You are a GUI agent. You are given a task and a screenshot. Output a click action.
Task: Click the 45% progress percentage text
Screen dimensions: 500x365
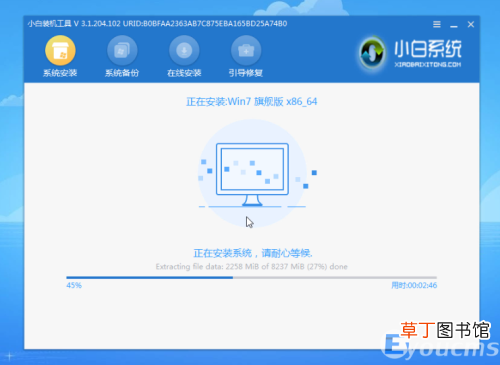click(74, 285)
